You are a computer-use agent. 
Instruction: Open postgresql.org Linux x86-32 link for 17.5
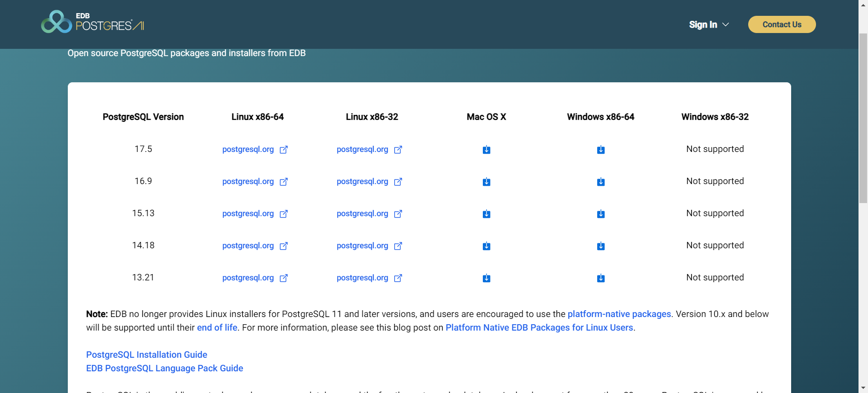pyautogui.click(x=369, y=149)
